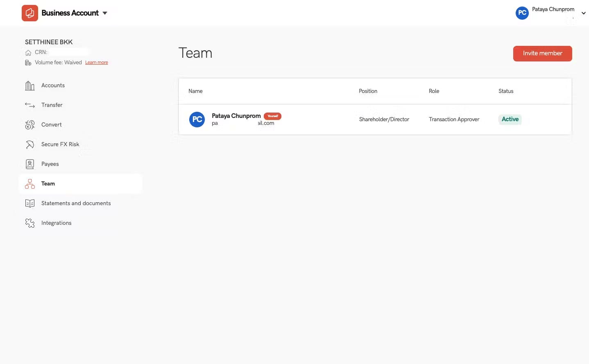This screenshot has height=364, width=589.
Task: Click the Status column header
Action: (x=506, y=91)
